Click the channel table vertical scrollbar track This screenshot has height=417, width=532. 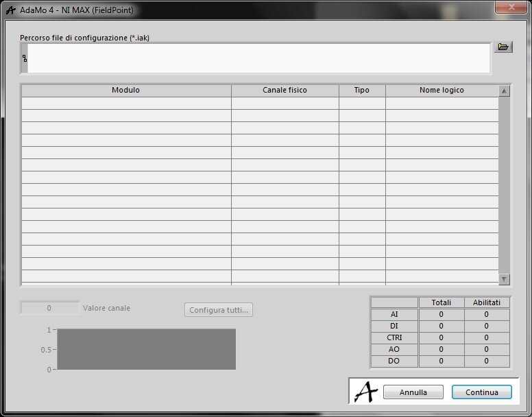coord(505,185)
